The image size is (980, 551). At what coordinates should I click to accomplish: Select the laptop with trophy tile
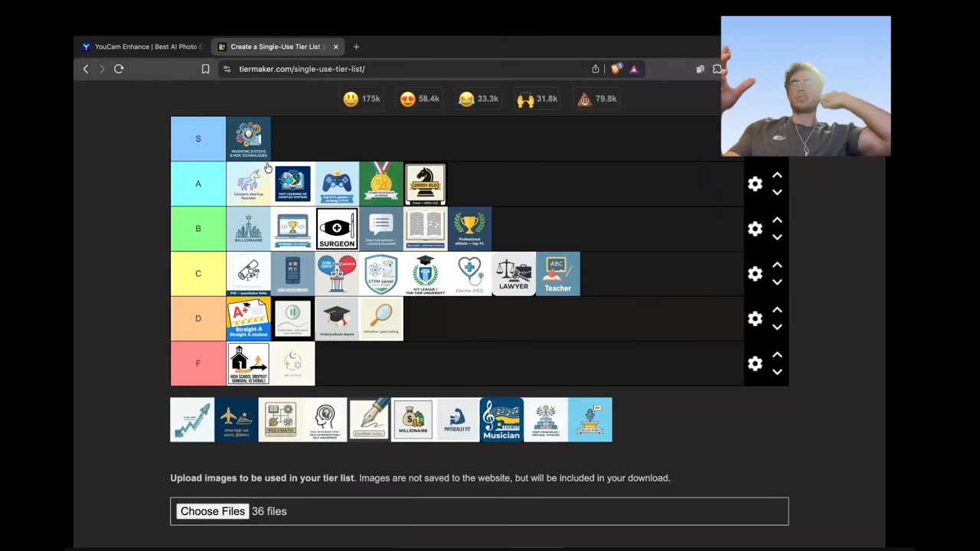(292, 229)
